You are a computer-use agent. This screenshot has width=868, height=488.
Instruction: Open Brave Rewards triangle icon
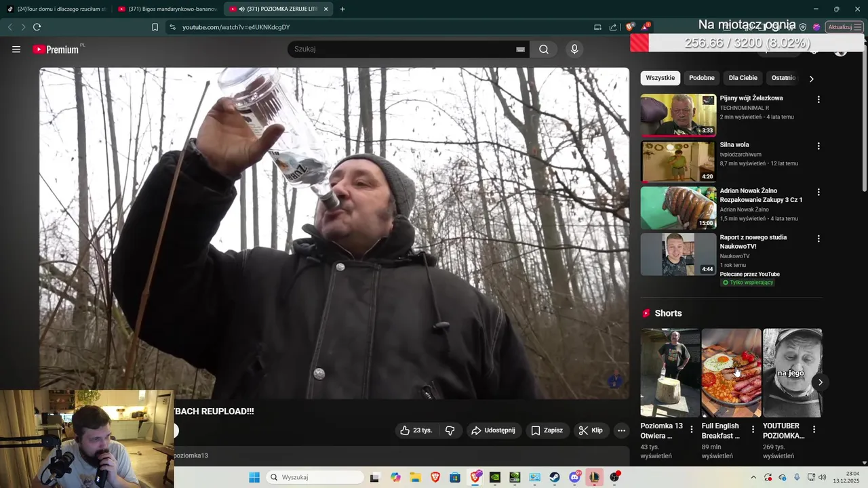[645, 27]
